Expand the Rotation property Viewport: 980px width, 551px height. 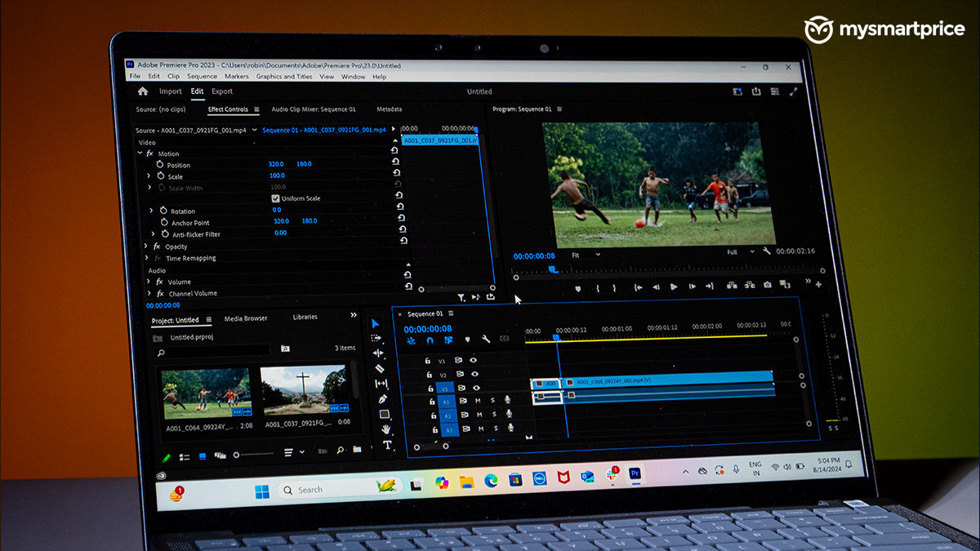click(151, 211)
